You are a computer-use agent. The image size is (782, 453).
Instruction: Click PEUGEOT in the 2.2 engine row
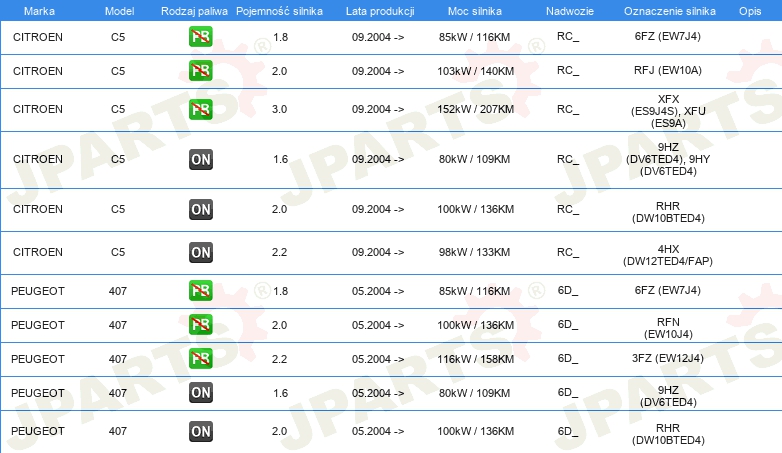click(x=38, y=359)
